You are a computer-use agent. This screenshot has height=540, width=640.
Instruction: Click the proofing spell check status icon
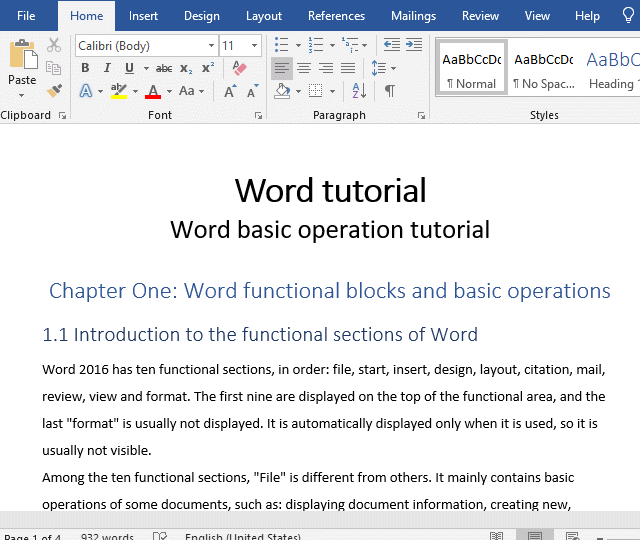(x=160, y=536)
